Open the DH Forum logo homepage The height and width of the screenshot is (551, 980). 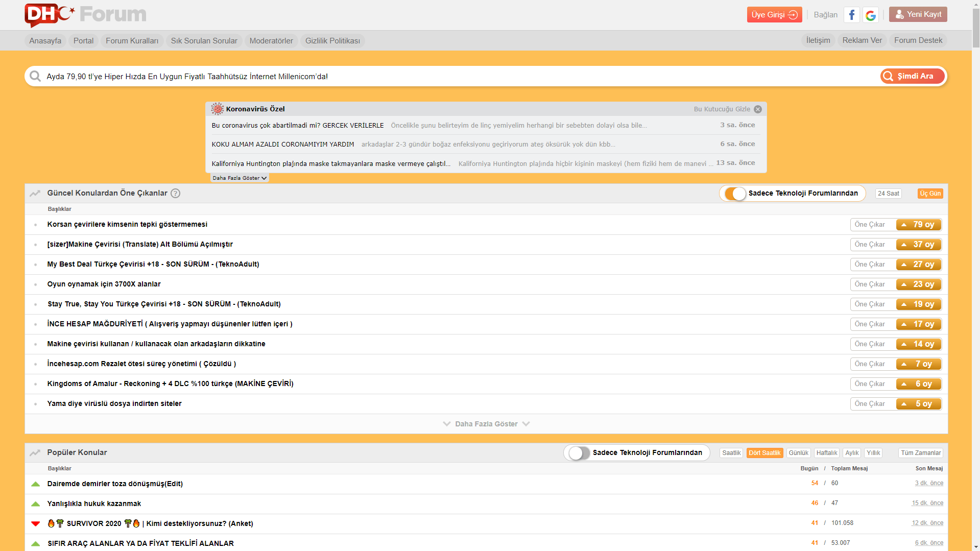(85, 15)
